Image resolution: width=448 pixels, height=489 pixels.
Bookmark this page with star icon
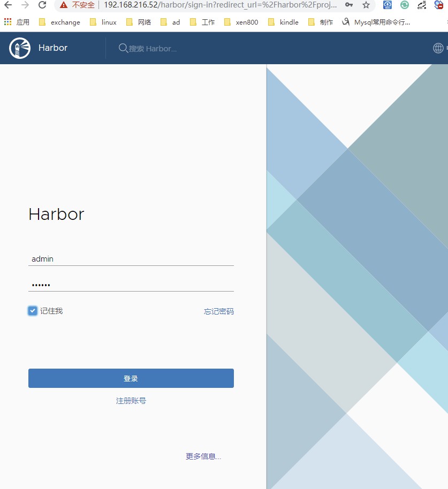pos(366,5)
